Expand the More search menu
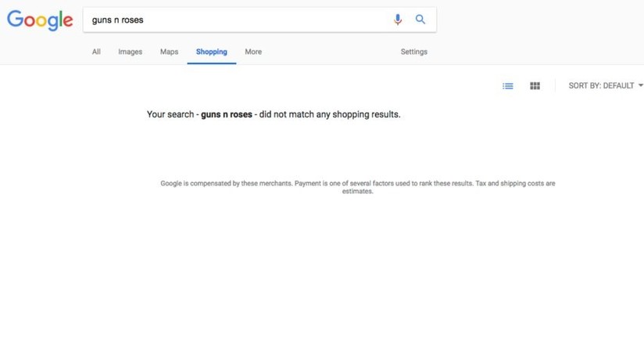The image size is (644, 363). (253, 52)
